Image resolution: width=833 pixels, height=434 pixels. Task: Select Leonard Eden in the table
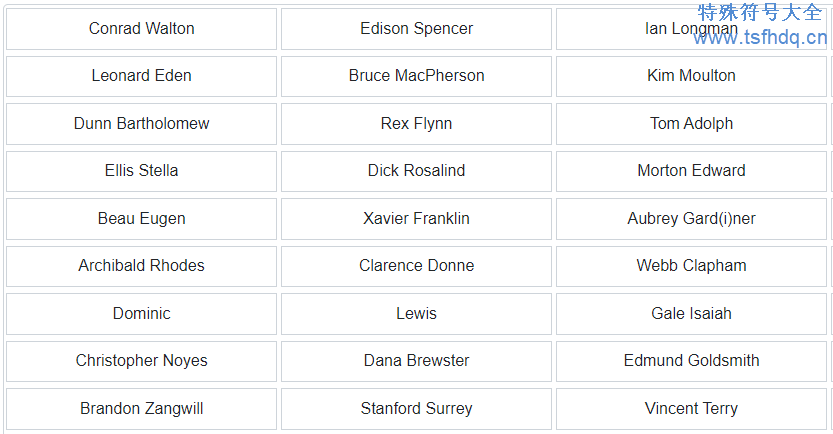(141, 76)
